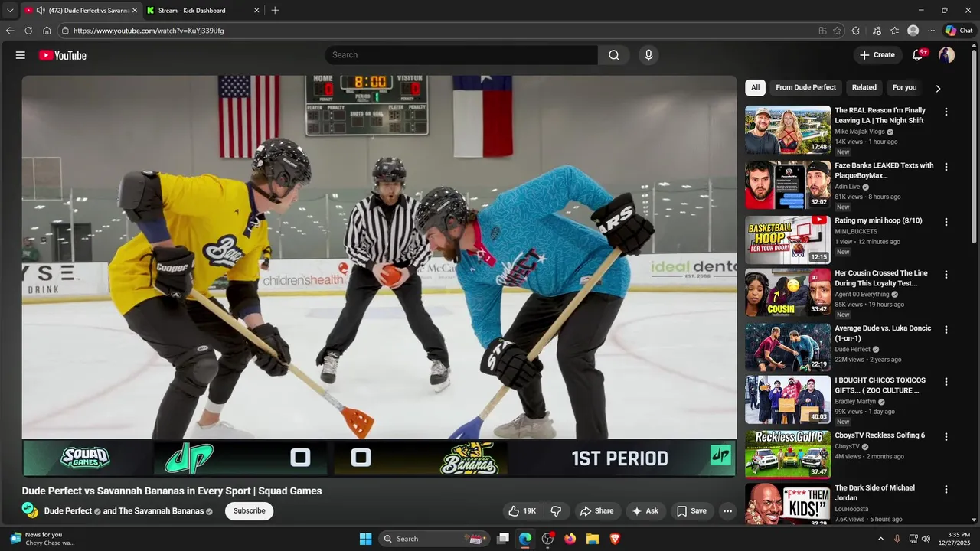Open a new browser tab
Screen dimensions: 980x551
(x=275, y=10)
